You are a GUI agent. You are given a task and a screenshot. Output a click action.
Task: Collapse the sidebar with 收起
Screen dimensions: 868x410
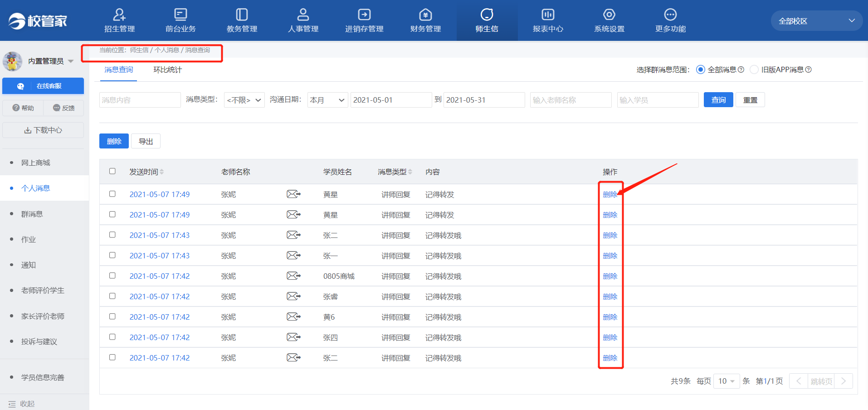(x=21, y=404)
